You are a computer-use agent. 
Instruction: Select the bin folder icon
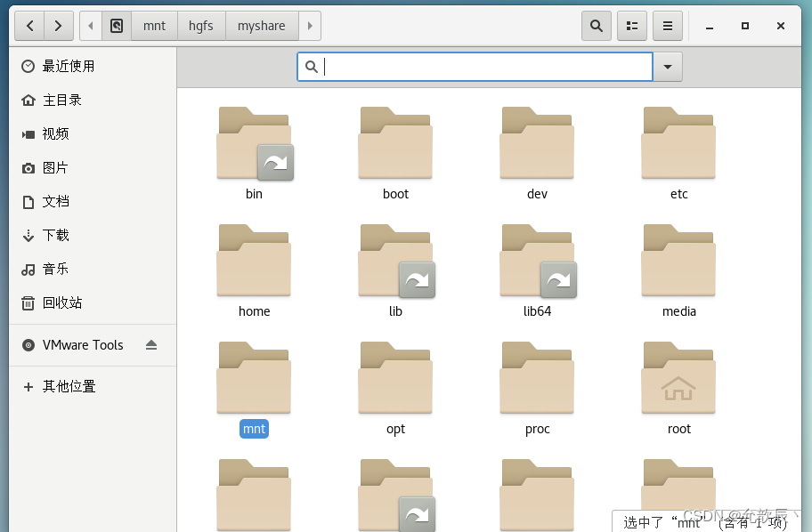click(254, 143)
